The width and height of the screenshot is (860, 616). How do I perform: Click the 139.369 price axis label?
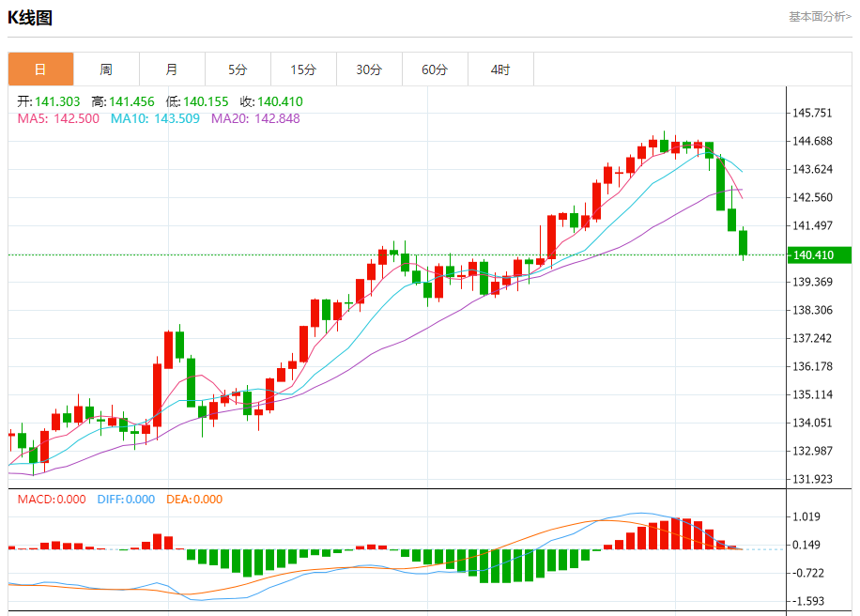click(x=812, y=282)
